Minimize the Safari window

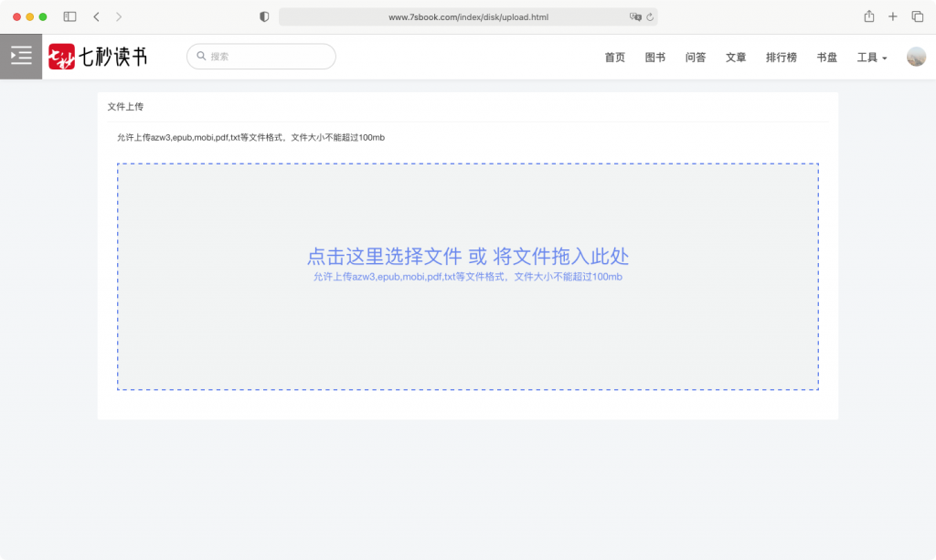[30, 16]
